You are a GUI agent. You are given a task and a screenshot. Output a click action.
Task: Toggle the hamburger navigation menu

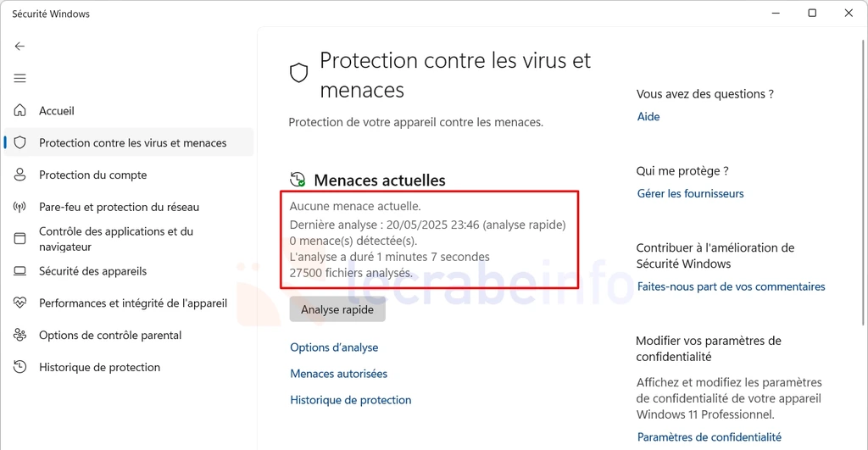tap(20, 79)
